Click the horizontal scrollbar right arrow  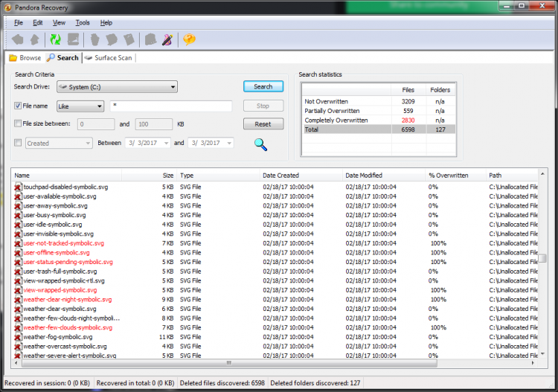tap(533, 363)
